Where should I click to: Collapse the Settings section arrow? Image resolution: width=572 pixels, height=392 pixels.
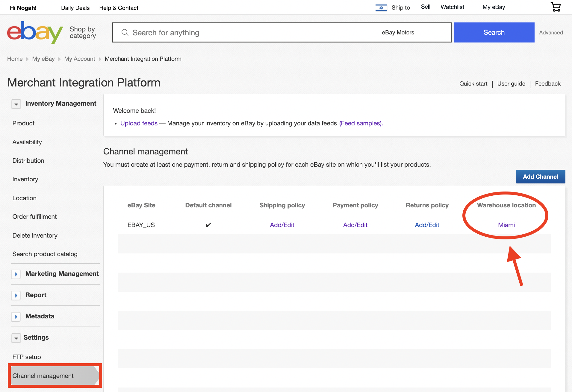(16, 338)
